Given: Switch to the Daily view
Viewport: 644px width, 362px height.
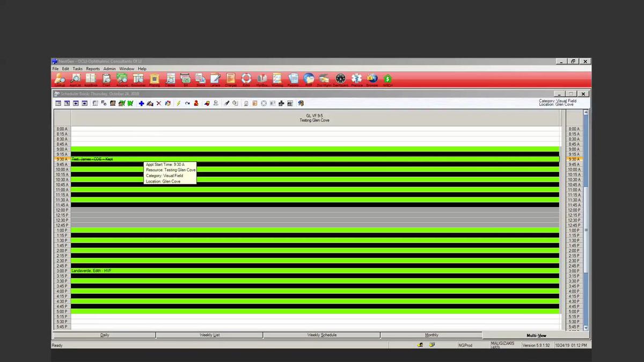Looking at the screenshot, I should [x=105, y=335].
